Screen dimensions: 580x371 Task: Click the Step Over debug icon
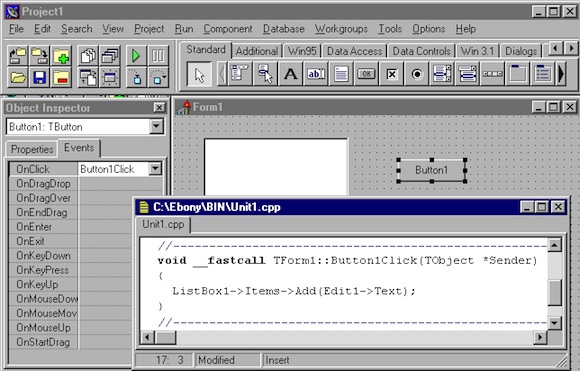pos(158,77)
